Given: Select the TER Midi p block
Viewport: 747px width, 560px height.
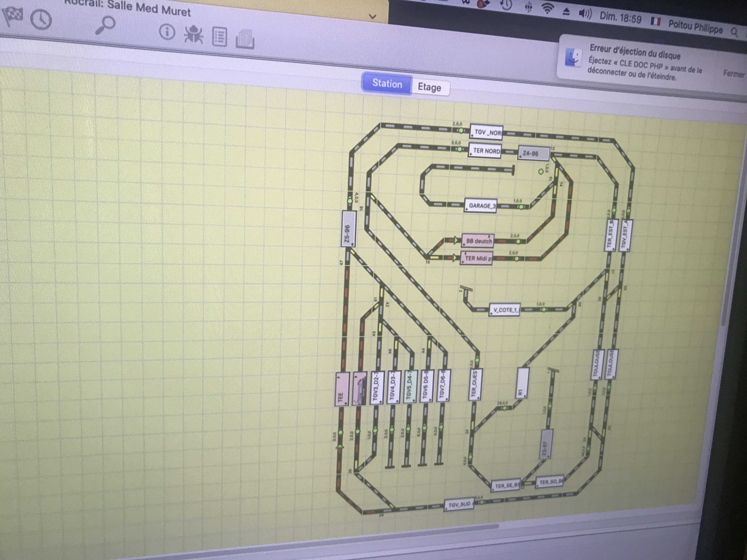Looking at the screenshot, I should click(476, 258).
